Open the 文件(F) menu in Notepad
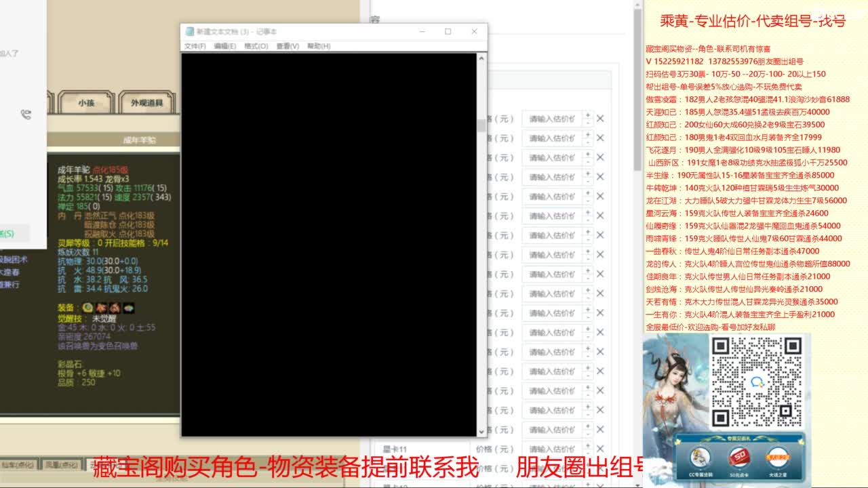868x488 pixels. (x=195, y=46)
